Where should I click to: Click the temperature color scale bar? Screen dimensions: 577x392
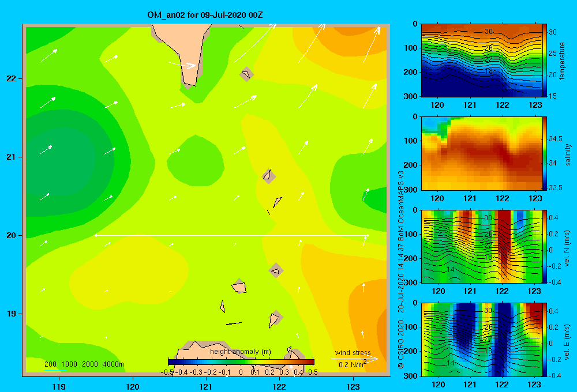pos(545,61)
